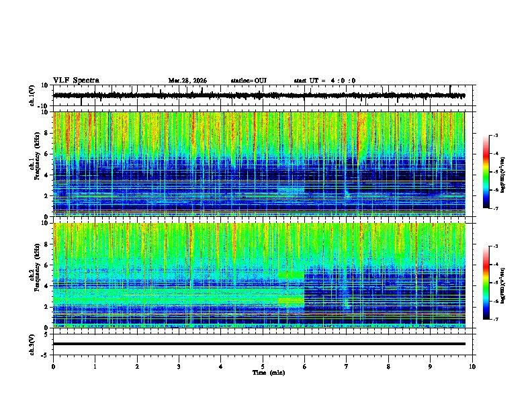Click time axis tick label '3'

click(x=179, y=367)
